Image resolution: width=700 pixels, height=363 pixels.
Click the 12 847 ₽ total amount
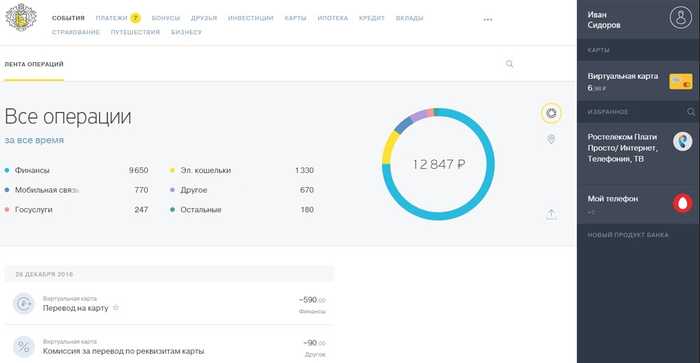click(x=439, y=164)
